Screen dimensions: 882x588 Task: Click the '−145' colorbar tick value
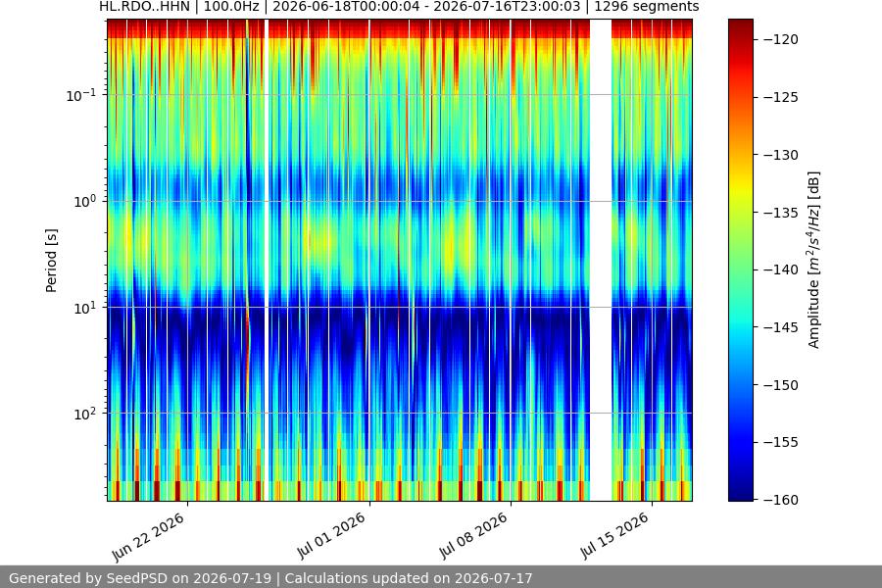pos(781,327)
